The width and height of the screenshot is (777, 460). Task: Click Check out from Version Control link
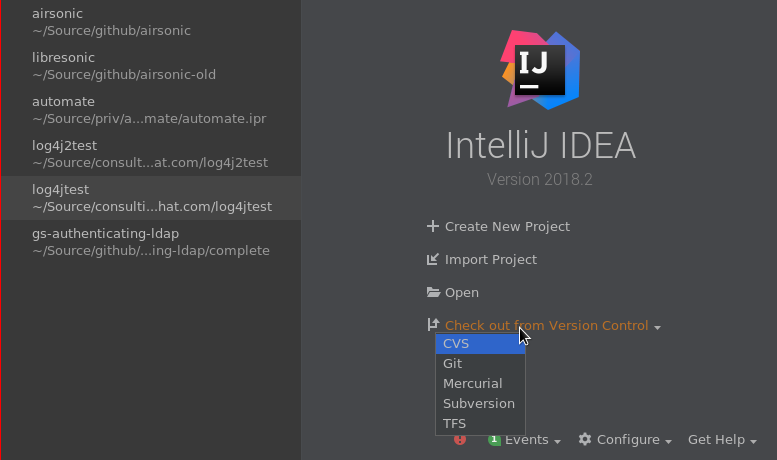tap(546, 326)
